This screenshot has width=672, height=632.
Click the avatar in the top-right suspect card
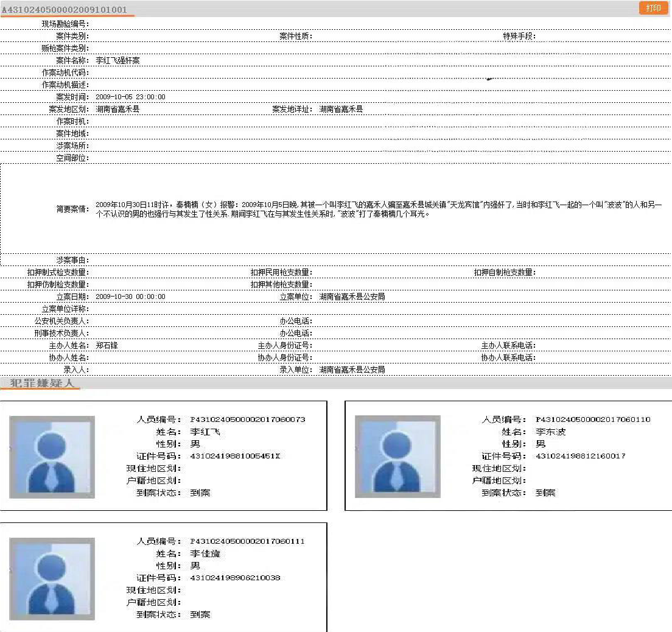397,457
